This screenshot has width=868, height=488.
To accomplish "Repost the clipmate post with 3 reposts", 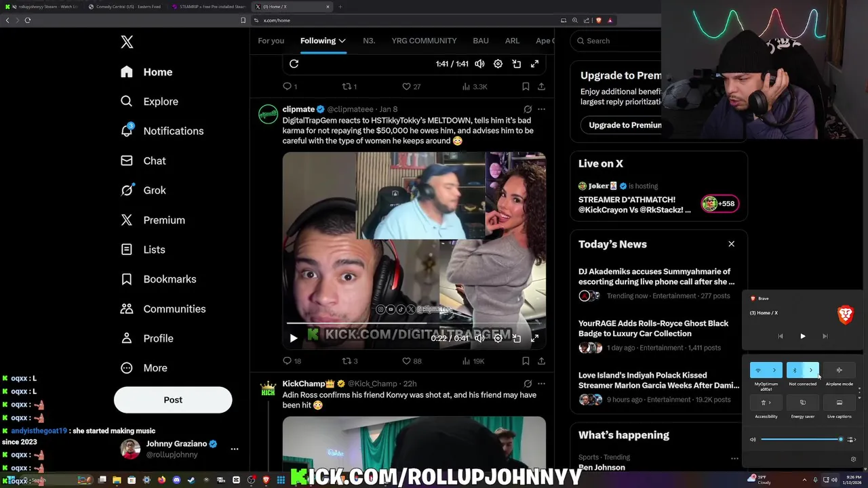I will [349, 361].
